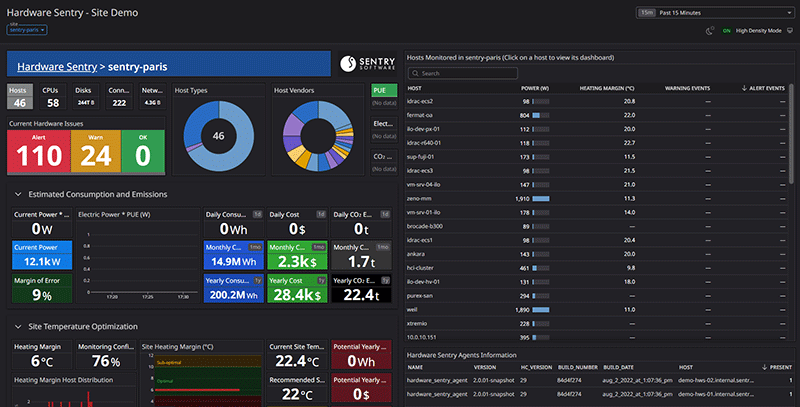Click the search magnifier icon in hosts panel
The width and height of the screenshot is (800, 407).
click(415, 73)
